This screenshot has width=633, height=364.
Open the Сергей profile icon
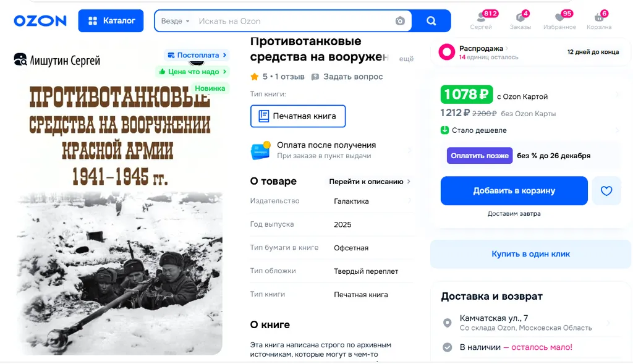click(x=481, y=20)
